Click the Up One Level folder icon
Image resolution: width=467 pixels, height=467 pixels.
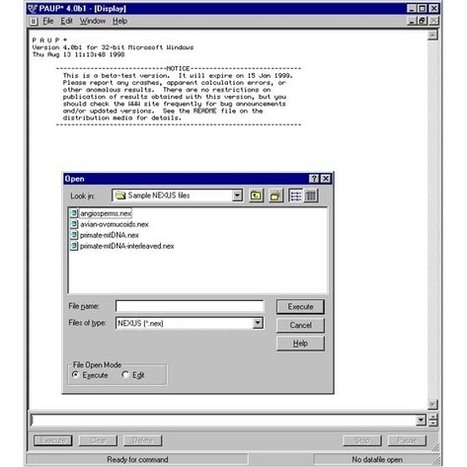coord(256,196)
